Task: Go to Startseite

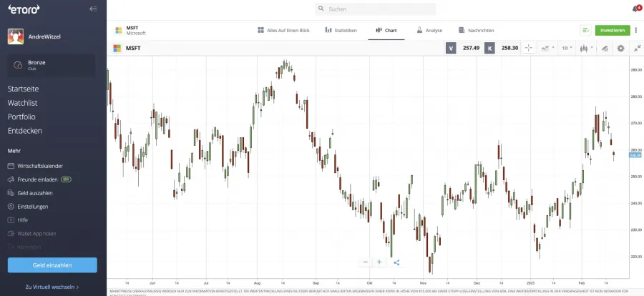Action: 23,89
